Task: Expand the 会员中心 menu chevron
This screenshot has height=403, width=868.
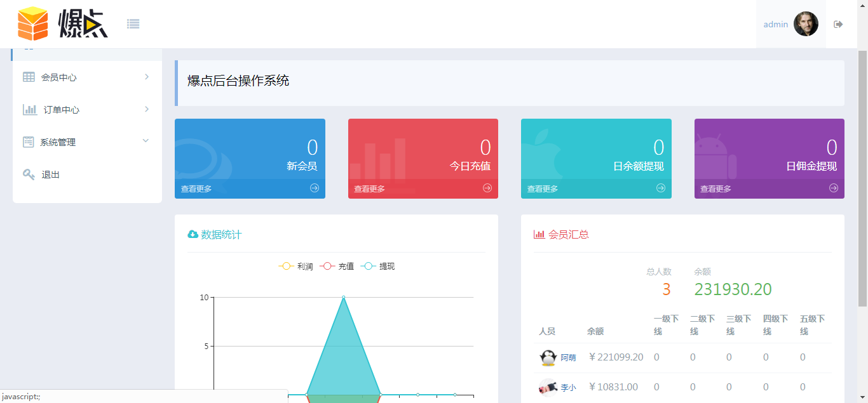Action: (x=147, y=77)
